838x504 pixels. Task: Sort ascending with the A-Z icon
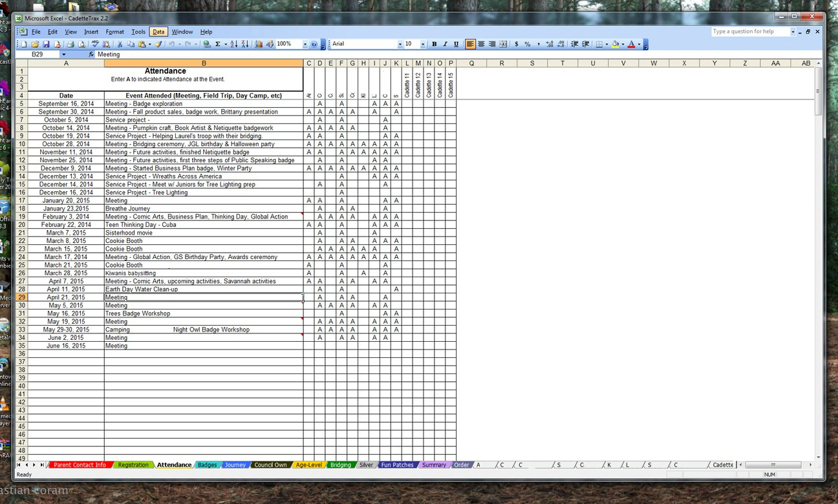click(234, 44)
